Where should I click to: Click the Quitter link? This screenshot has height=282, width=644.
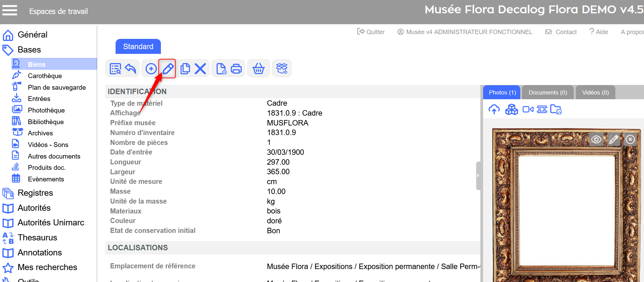371,32
